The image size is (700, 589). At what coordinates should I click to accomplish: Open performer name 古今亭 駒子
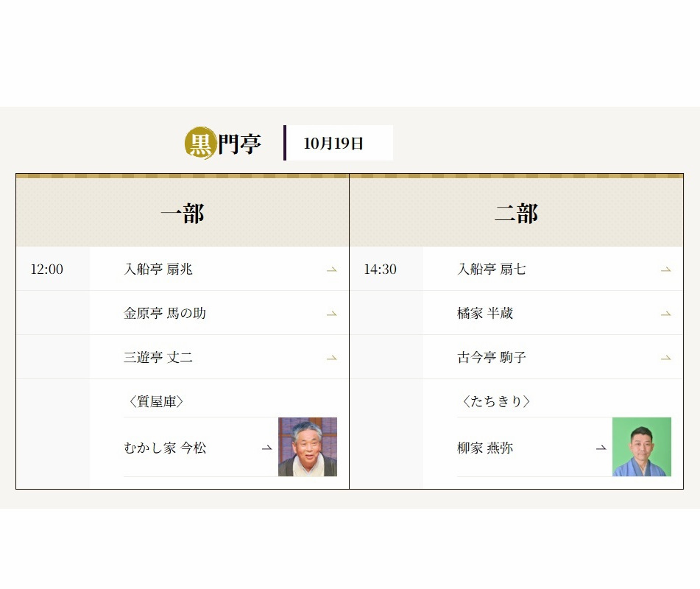[x=492, y=358]
